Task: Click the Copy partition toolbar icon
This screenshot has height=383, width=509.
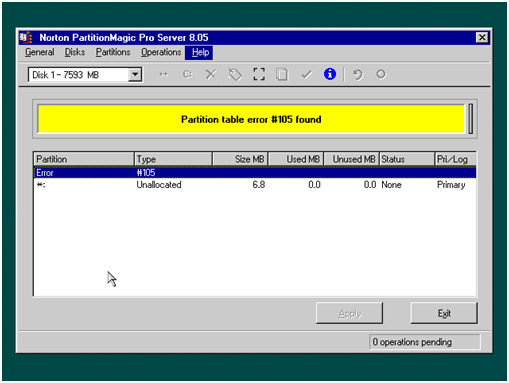Action: click(282, 74)
